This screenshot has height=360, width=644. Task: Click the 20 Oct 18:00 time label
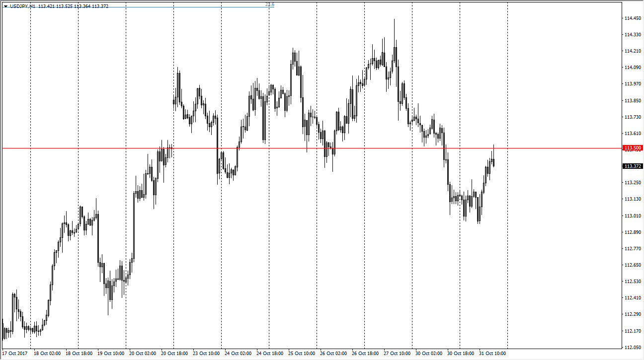coord(175,354)
